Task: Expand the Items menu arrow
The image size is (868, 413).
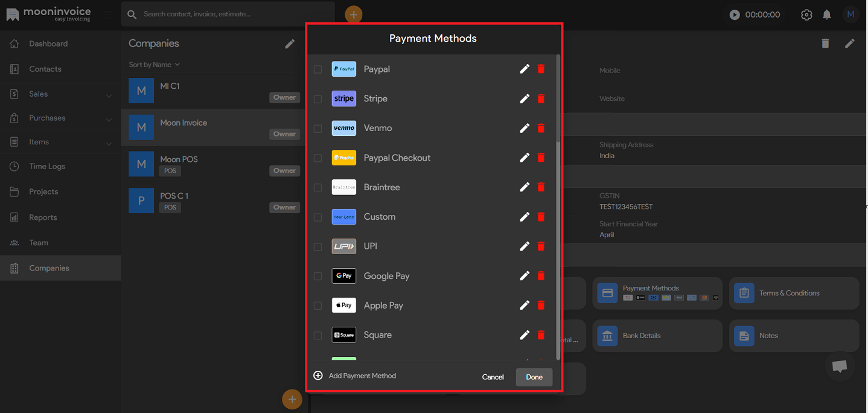Action: click(109, 143)
